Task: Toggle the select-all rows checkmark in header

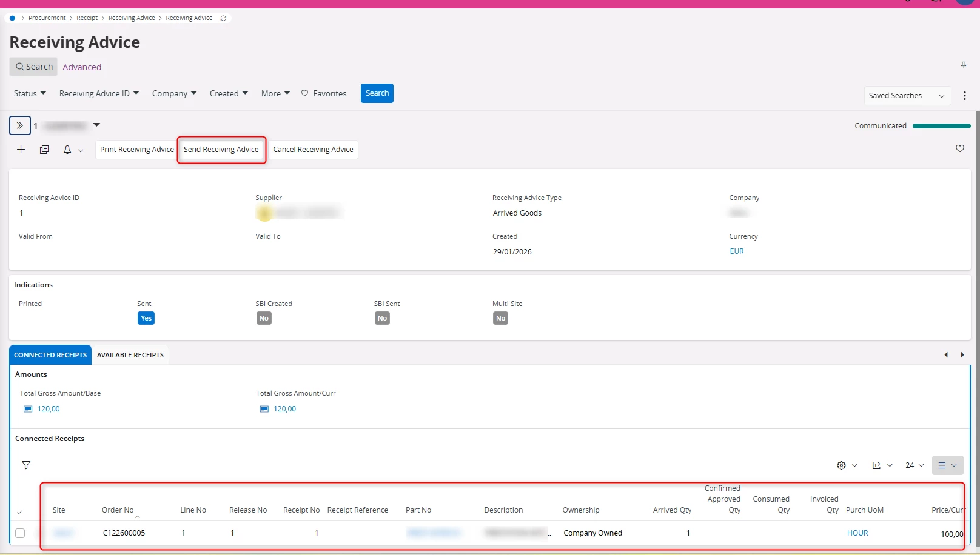Action: click(19, 512)
